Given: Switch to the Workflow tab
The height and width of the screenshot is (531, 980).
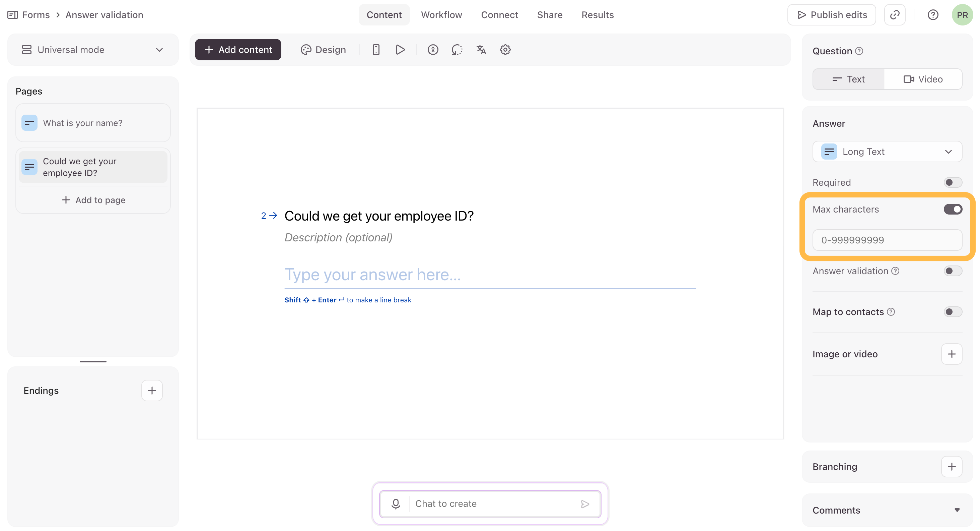Looking at the screenshot, I should tap(441, 15).
